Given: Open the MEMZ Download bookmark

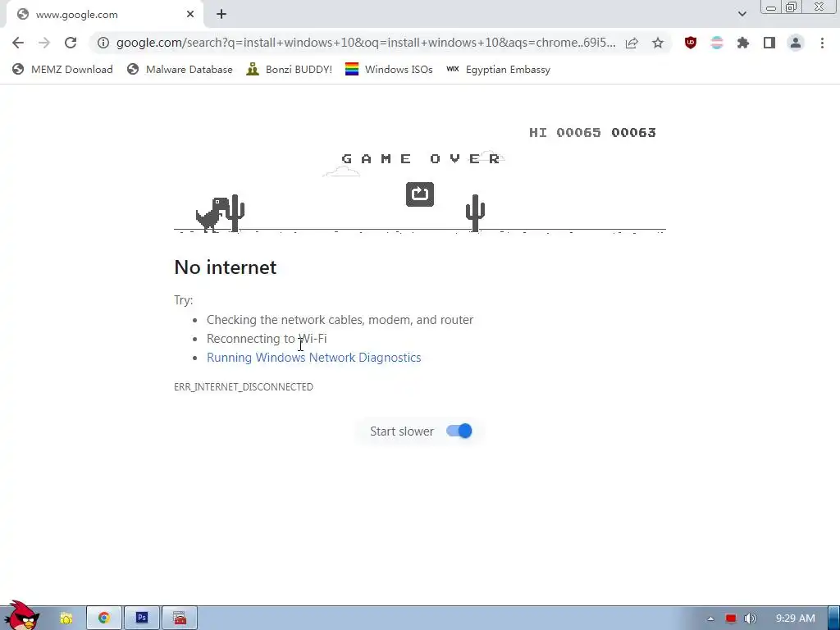Looking at the screenshot, I should coord(62,70).
